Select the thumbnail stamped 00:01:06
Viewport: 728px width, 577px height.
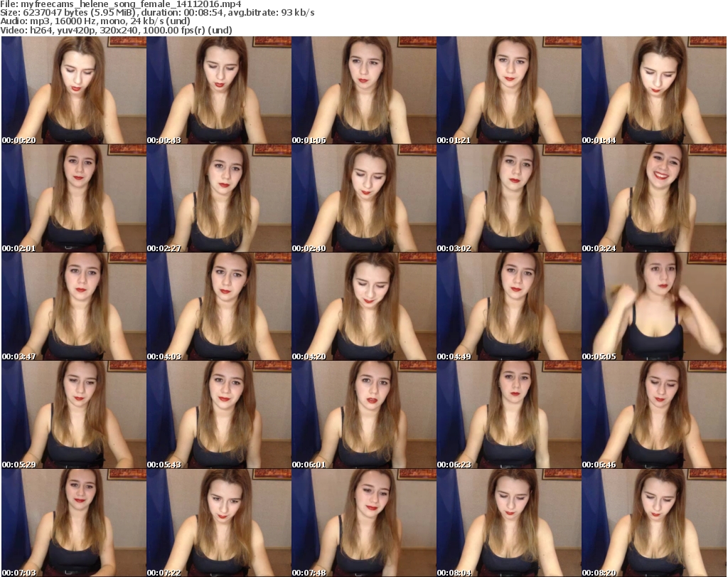(363, 90)
